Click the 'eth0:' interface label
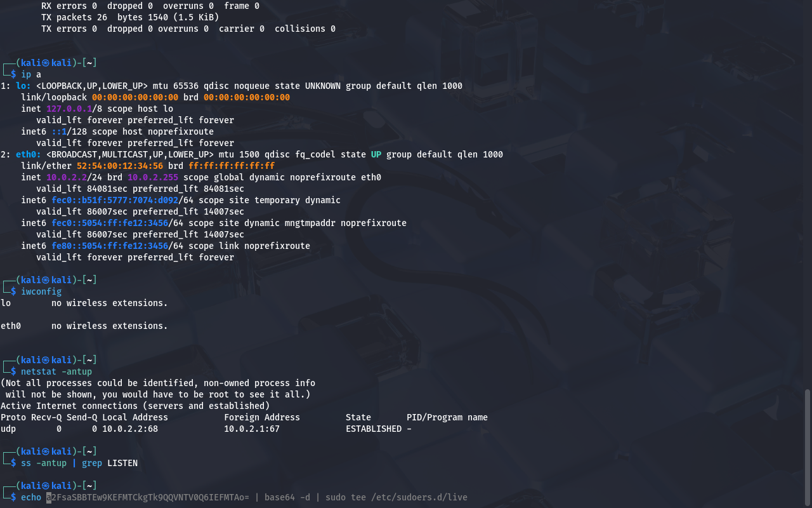The image size is (812, 508). coord(28,154)
